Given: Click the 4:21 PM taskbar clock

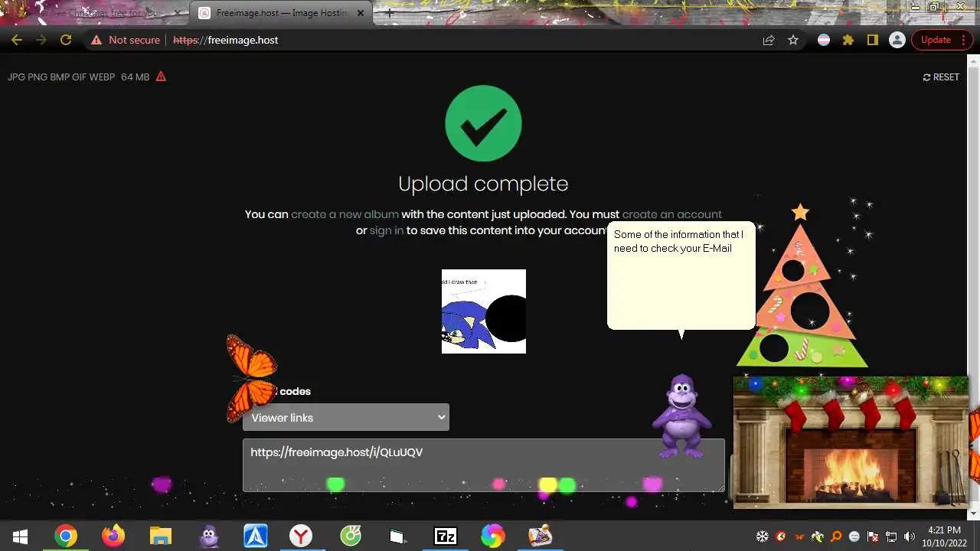Looking at the screenshot, I should (943, 536).
